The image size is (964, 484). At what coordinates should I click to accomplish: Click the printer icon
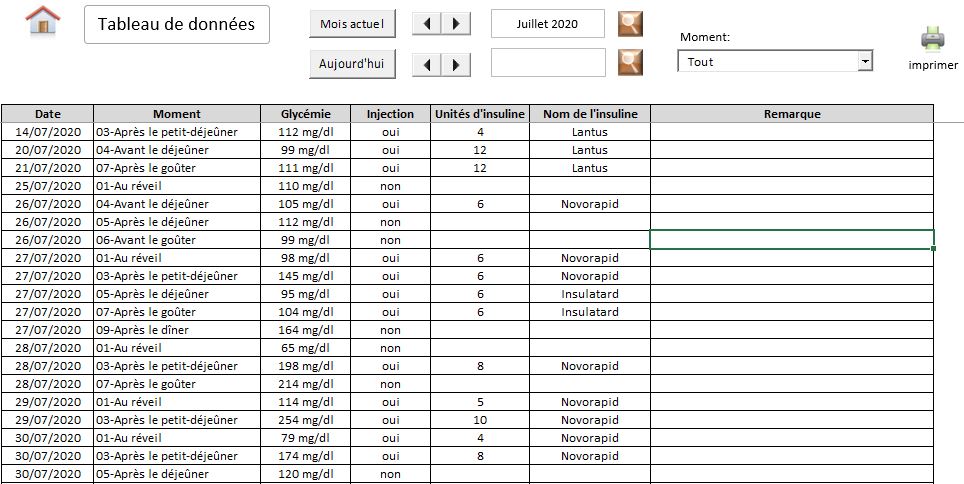click(x=933, y=39)
